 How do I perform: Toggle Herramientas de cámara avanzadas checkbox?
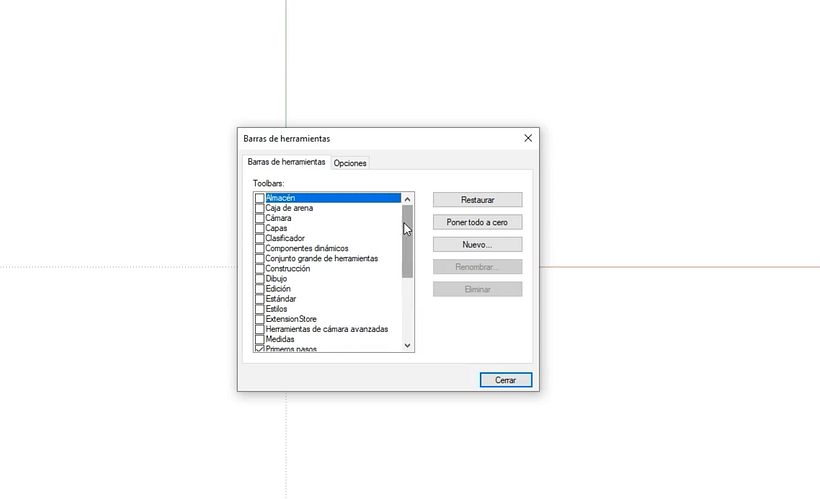click(259, 330)
